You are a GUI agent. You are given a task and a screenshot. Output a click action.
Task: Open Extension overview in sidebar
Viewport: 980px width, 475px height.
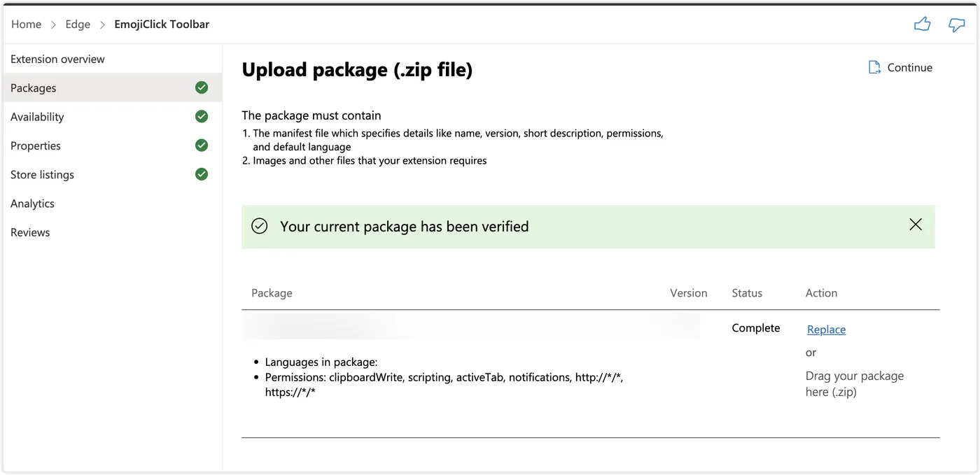tap(57, 59)
